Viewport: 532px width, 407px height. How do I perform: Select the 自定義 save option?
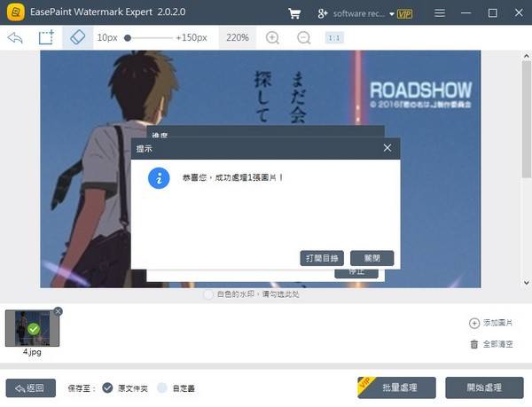coord(161,387)
